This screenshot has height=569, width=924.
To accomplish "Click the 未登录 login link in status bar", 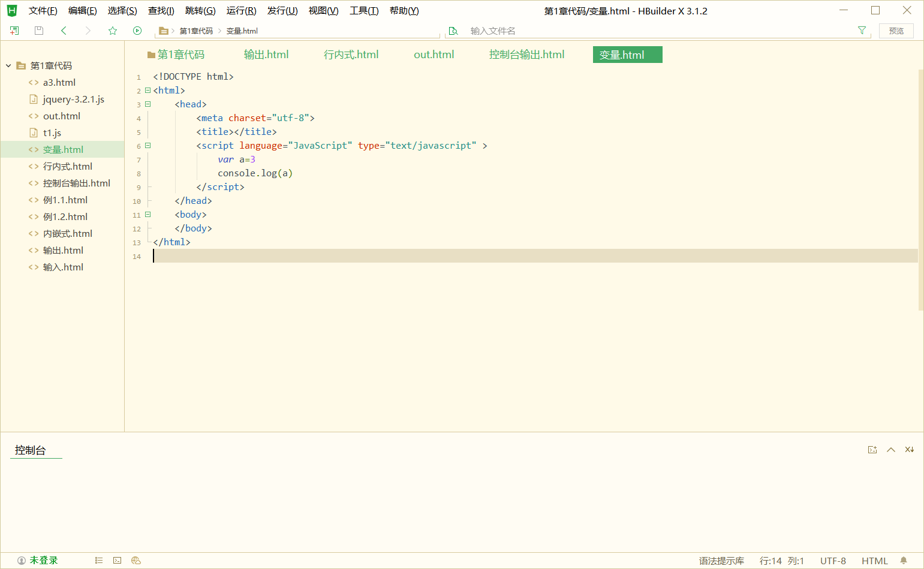I will click(x=42, y=560).
